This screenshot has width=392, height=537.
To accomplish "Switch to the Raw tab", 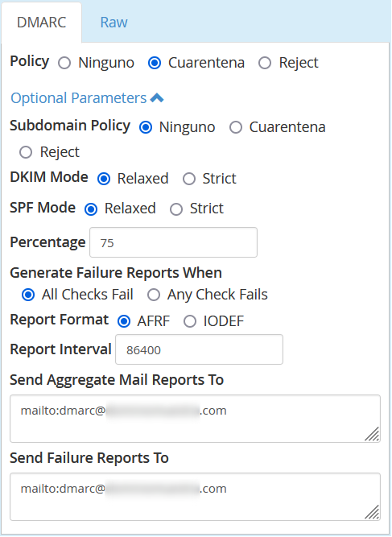I will tap(113, 23).
